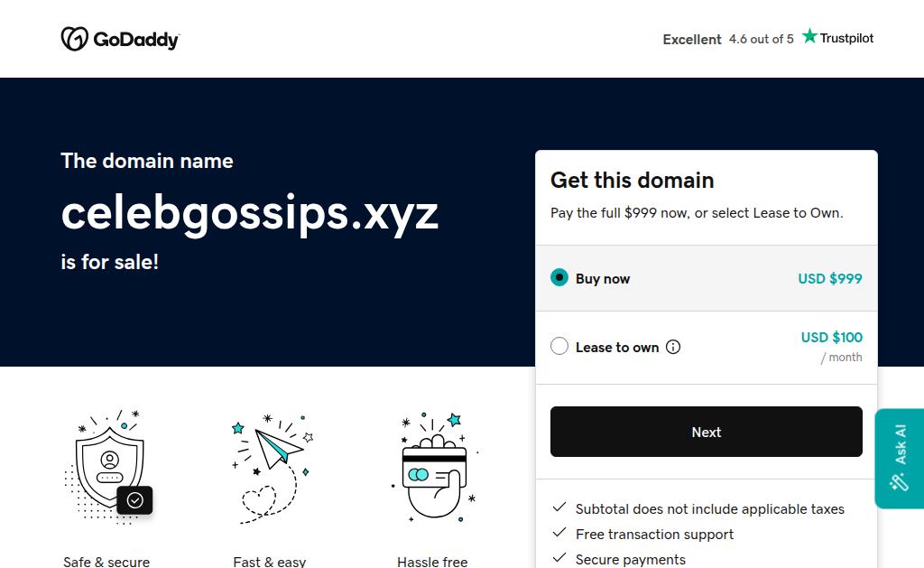
Task: Click the USD $100 per month price
Action: tap(831, 346)
